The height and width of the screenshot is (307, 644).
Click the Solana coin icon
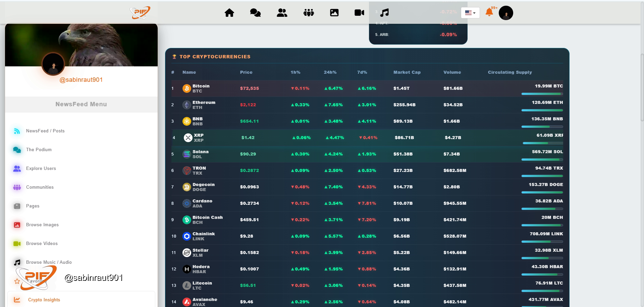pyautogui.click(x=186, y=154)
